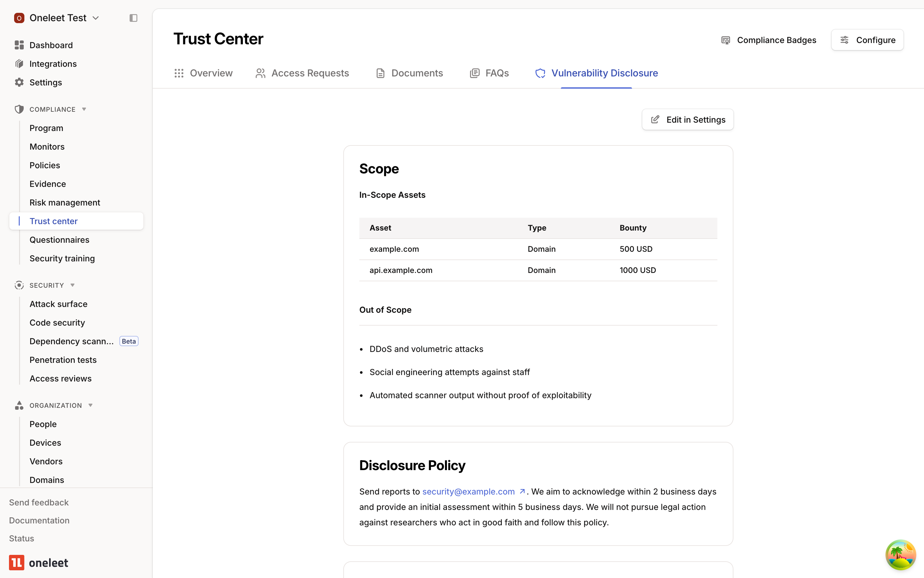Click the Bounty column header
The width and height of the screenshot is (924, 578).
point(633,228)
